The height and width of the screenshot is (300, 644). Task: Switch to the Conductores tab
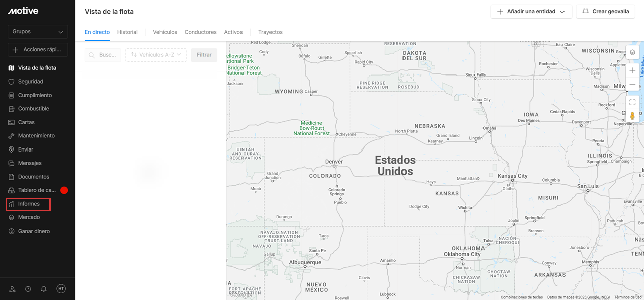pos(200,32)
